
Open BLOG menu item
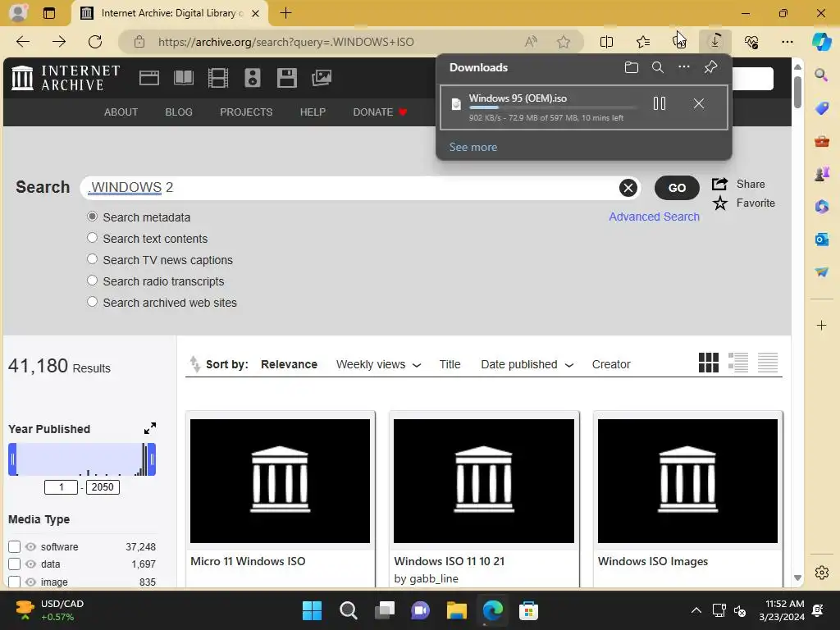179,112
